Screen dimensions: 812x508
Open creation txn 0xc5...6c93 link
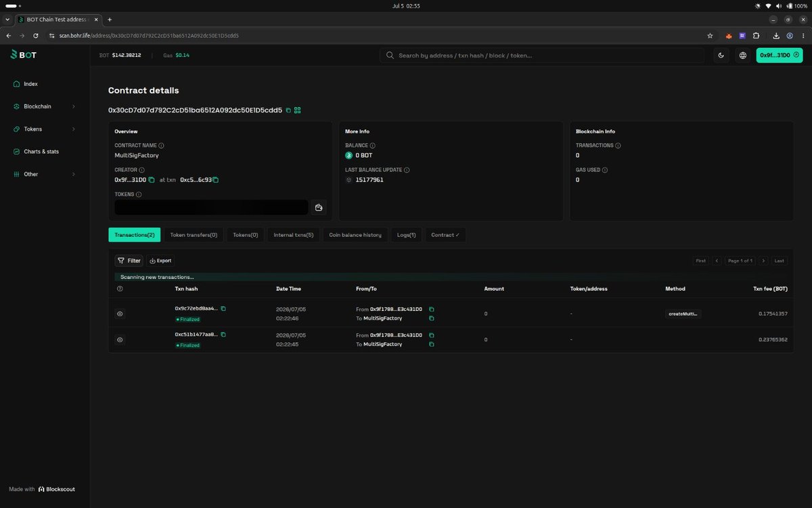point(196,180)
